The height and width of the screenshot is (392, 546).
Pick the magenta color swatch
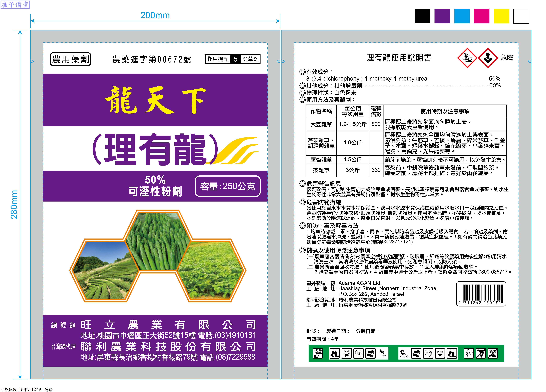481,16
